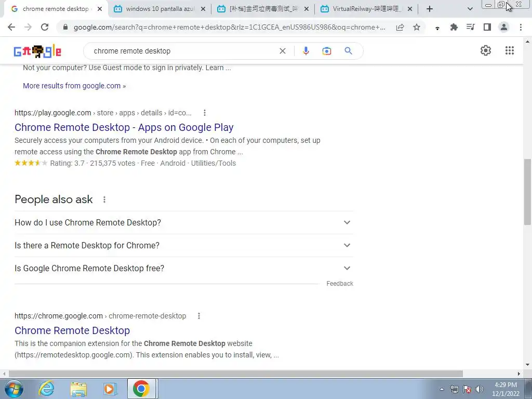The height and width of the screenshot is (399, 532).
Task: Open a new tab
Action: 430,9
